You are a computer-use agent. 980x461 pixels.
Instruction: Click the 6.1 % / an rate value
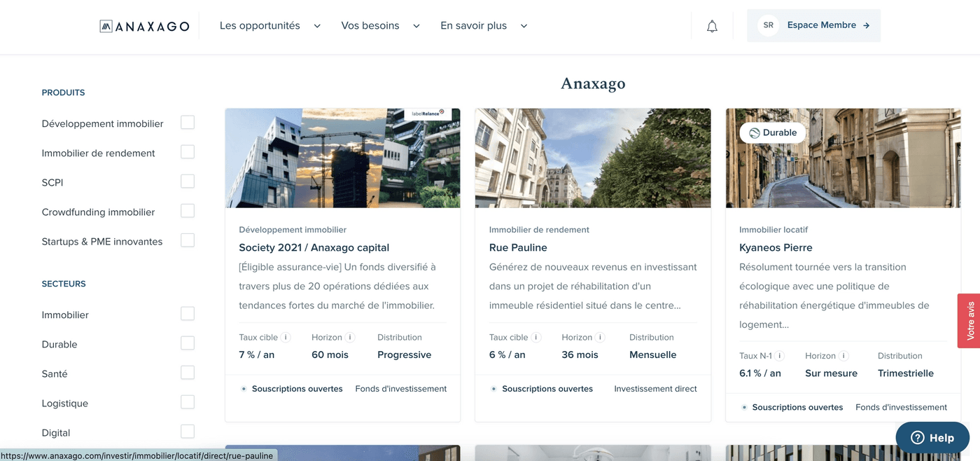760,373
